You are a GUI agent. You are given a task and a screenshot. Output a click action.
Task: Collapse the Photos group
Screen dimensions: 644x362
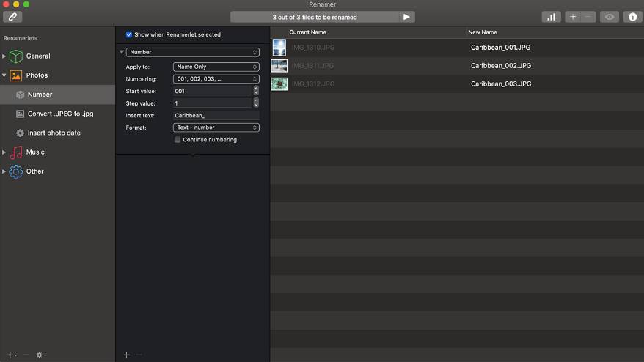click(x=4, y=75)
